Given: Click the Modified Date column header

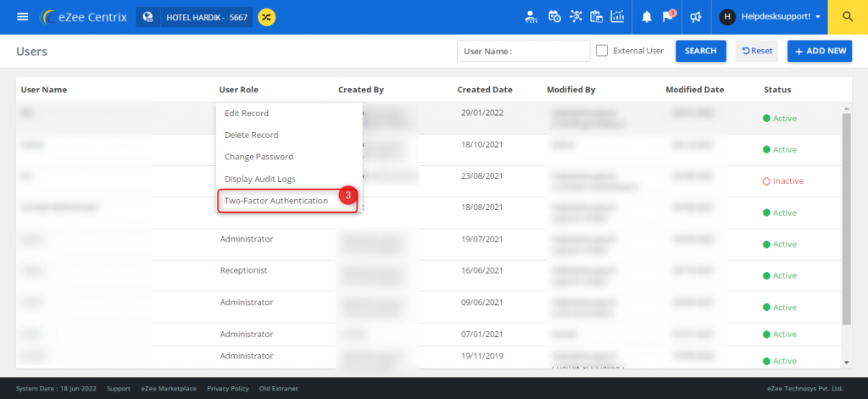Looking at the screenshot, I should (695, 90).
